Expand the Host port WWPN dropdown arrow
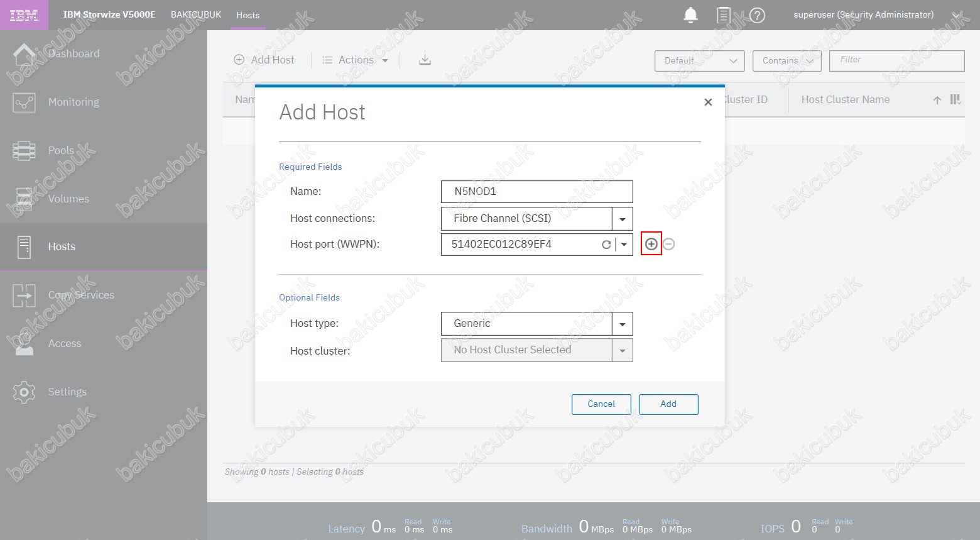The width and height of the screenshot is (980, 540). coord(624,245)
